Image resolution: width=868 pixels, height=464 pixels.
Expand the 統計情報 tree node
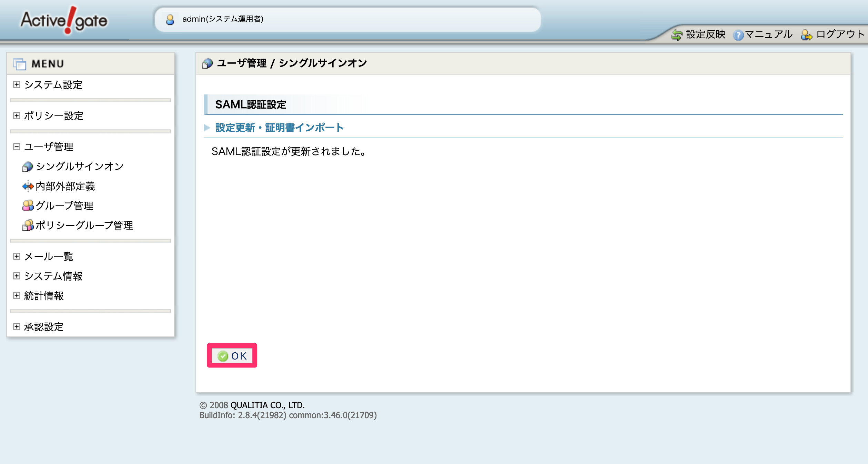(17, 295)
